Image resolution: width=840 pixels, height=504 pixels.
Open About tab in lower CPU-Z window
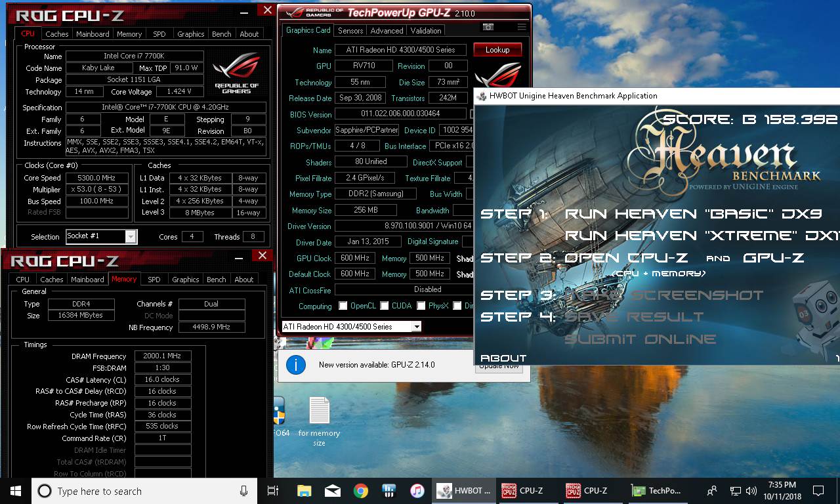(x=244, y=280)
